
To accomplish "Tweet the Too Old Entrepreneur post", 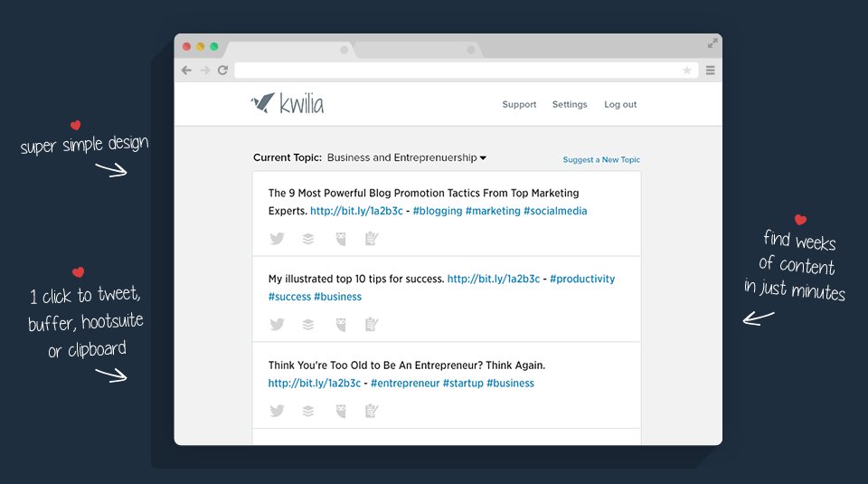I will [277, 411].
